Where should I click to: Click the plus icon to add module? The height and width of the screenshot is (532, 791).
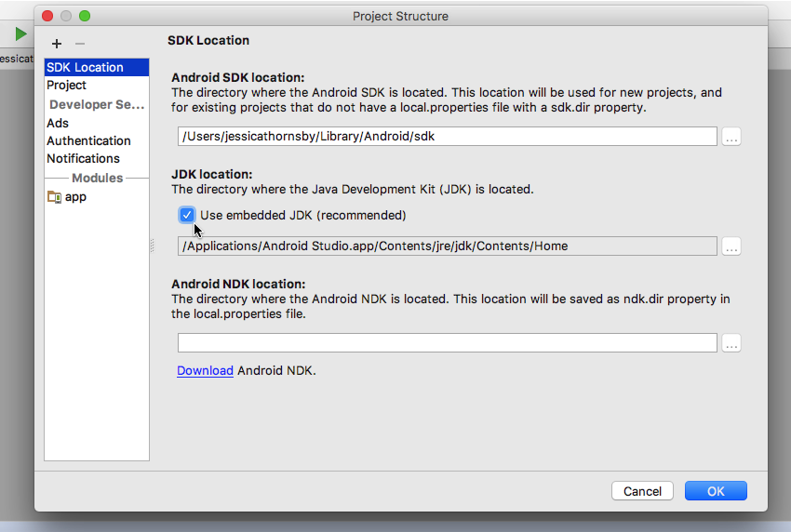57,44
